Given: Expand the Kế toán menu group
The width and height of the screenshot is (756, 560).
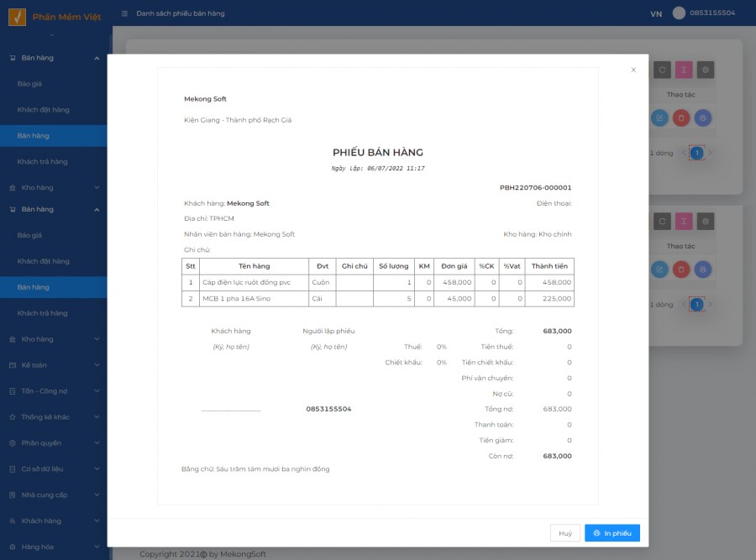Looking at the screenshot, I should point(54,365).
